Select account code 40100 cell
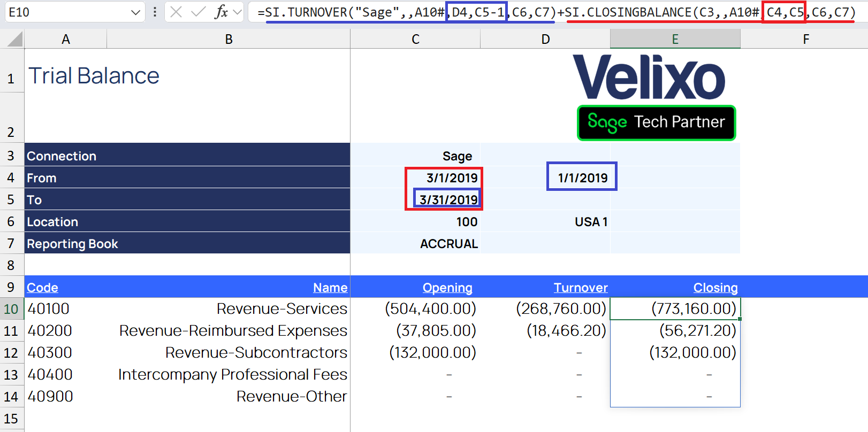Viewport: 868px width, 432px height. tap(66, 308)
